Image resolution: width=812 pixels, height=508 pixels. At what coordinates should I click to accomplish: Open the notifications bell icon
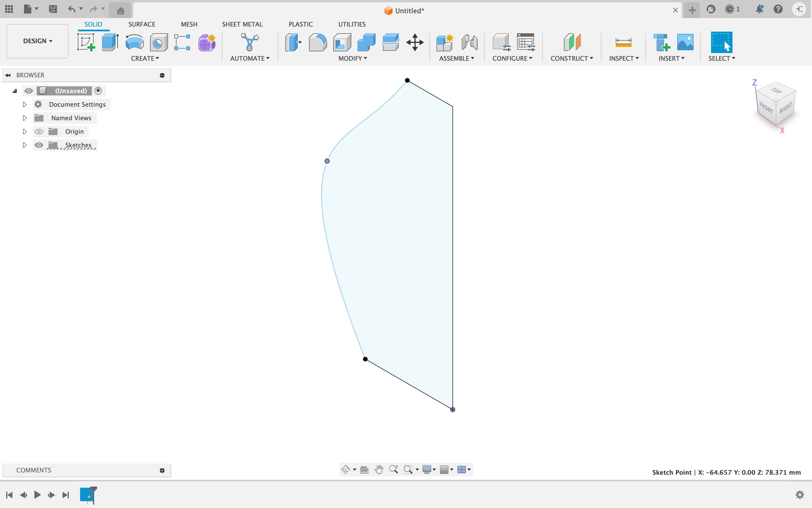[760, 9]
